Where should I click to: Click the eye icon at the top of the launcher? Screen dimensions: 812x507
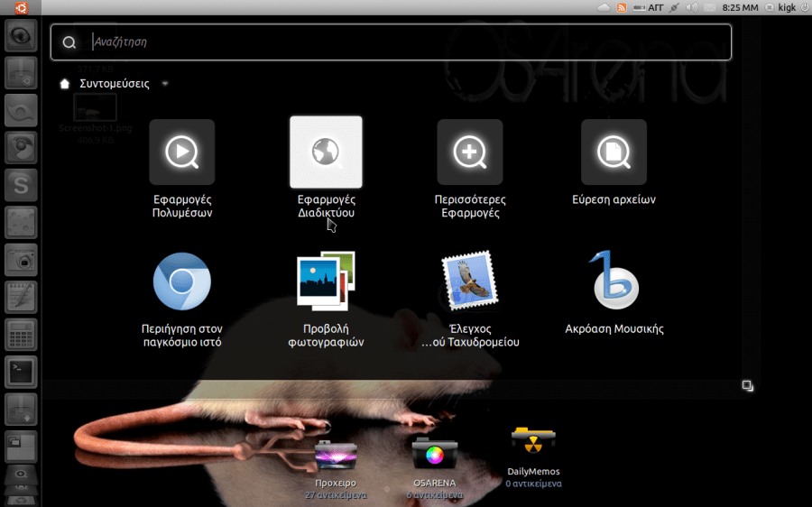pos(22,36)
